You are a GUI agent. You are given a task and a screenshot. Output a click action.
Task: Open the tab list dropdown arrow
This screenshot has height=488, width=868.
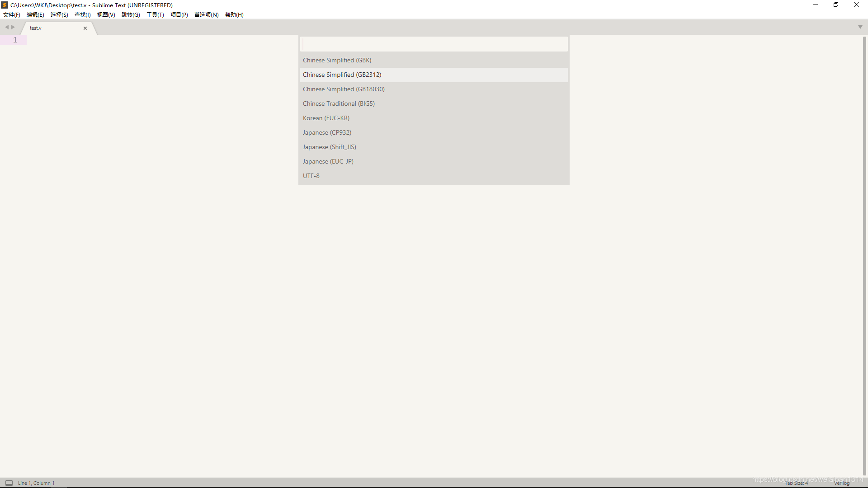[860, 27]
